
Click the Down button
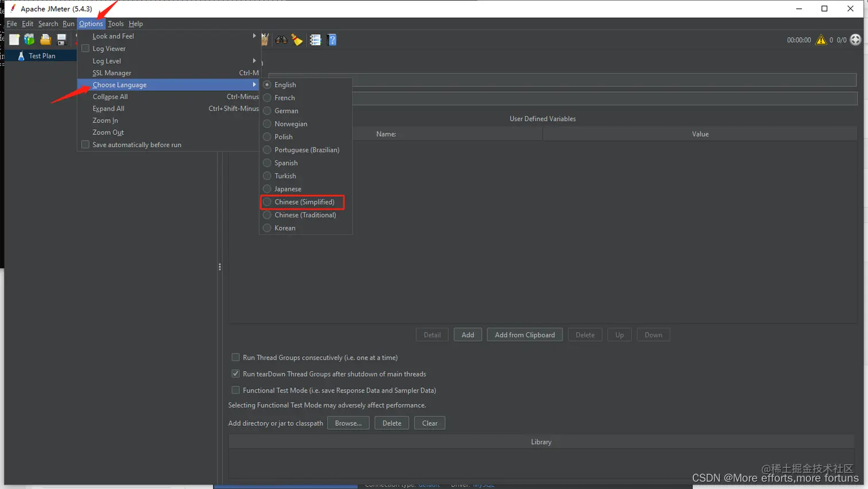(653, 335)
